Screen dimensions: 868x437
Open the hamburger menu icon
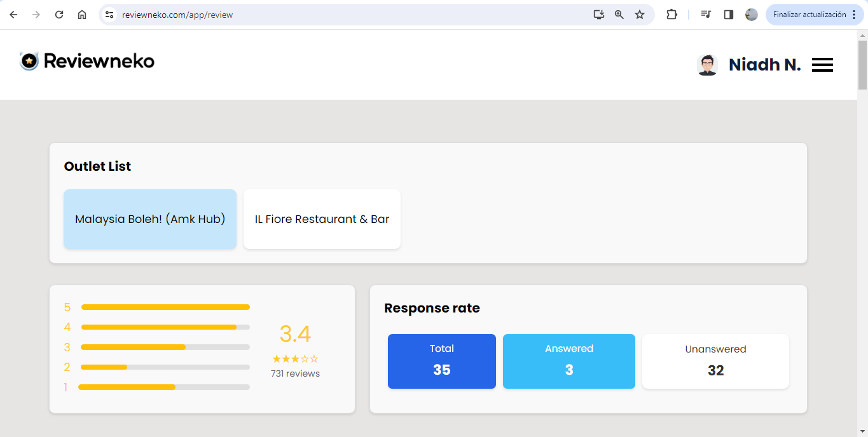[x=822, y=65]
